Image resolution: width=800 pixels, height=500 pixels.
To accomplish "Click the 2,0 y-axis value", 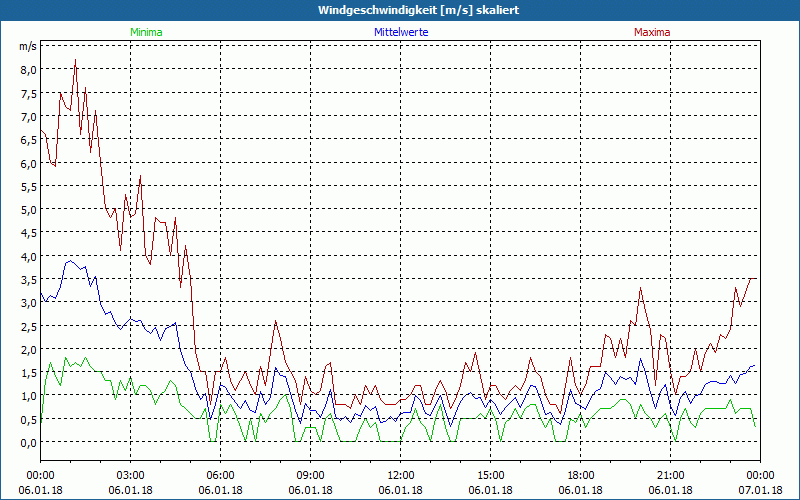I will coord(28,349).
